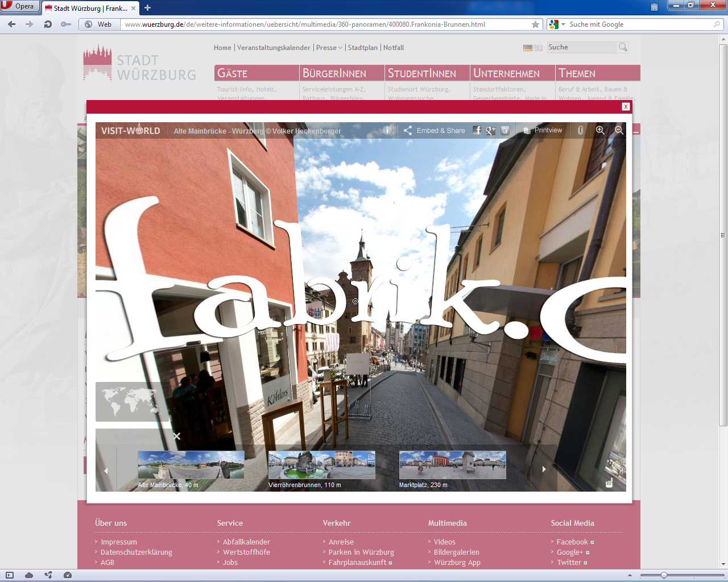Click the paperclip attachment icon
The height and width of the screenshot is (582, 728).
click(580, 130)
